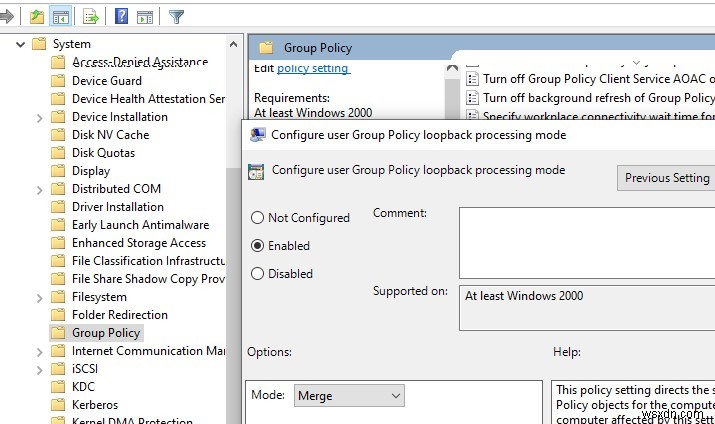Click the dialog title bar computer icon
Screen dimensions: 715x424
(x=258, y=134)
